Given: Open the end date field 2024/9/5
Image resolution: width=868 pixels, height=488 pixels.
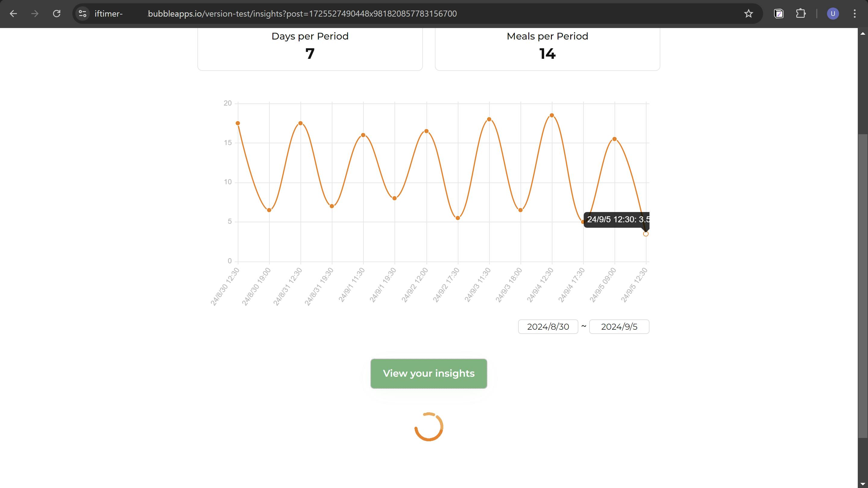Looking at the screenshot, I should [x=619, y=326].
